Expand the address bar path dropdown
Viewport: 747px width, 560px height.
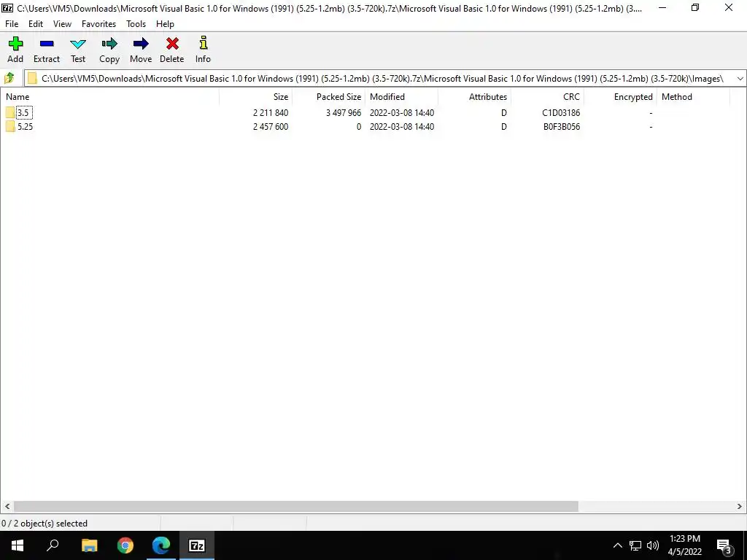pyautogui.click(x=740, y=79)
